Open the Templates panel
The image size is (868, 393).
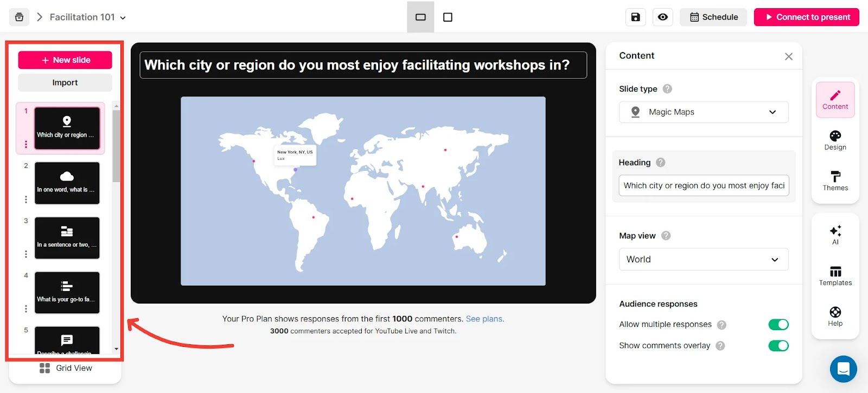click(835, 275)
